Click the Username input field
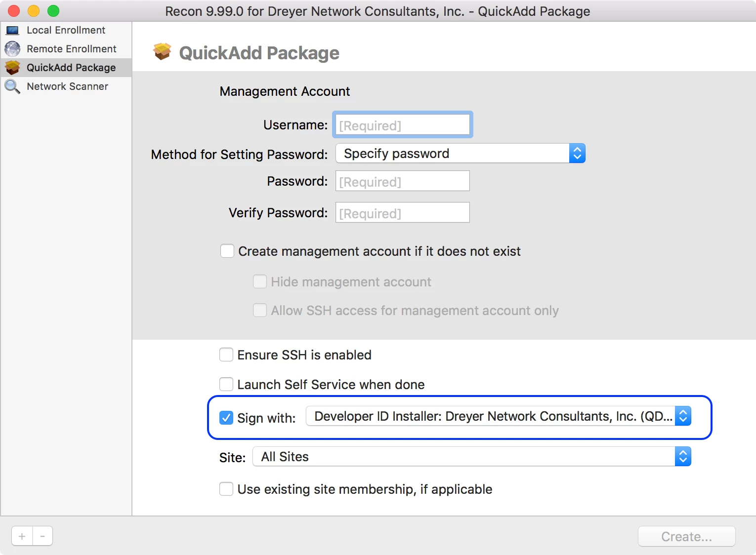Viewport: 756px width, 555px height. [x=403, y=125]
